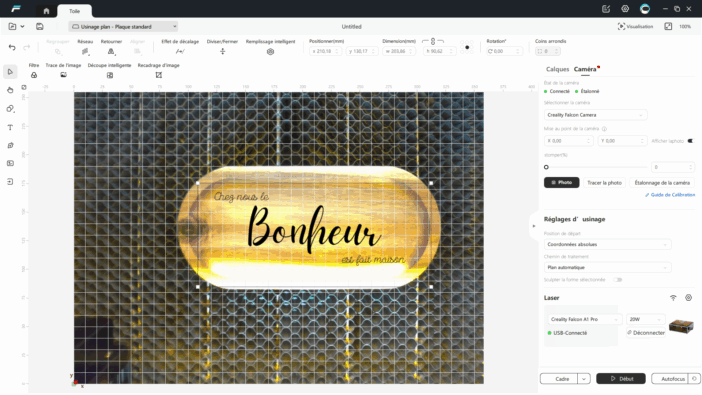Select the Text tool in left sidebar
This screenshot has width=702, height=395.
(x=10, y=127)
